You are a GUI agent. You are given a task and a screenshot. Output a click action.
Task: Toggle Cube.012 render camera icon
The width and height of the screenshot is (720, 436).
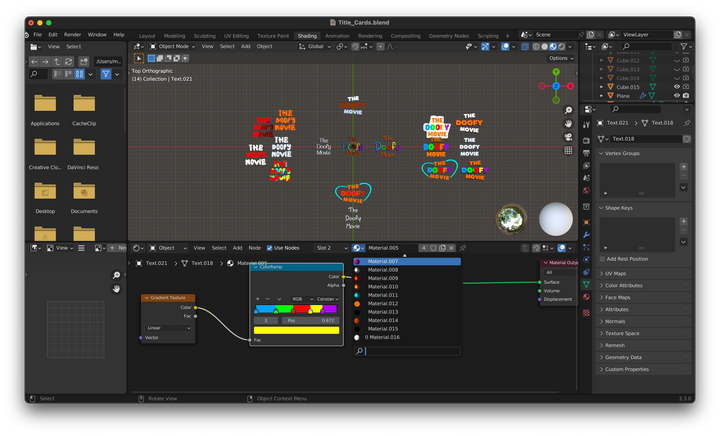click(x=686, y=60)
